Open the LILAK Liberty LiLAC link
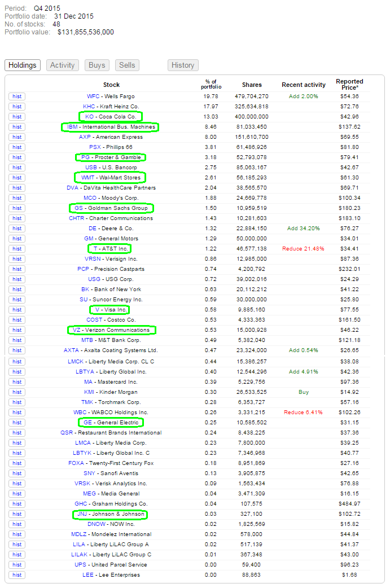 (x=80, y=554)
